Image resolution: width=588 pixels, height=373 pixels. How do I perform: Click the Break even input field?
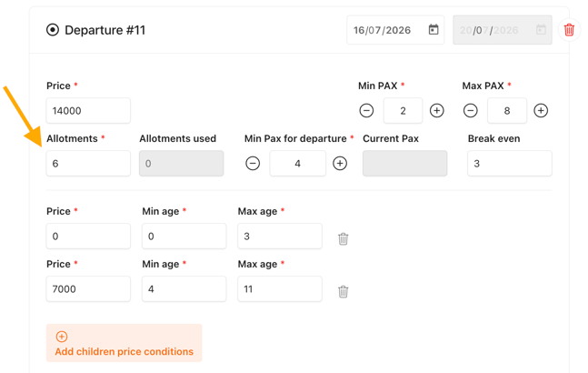[510, 164]
